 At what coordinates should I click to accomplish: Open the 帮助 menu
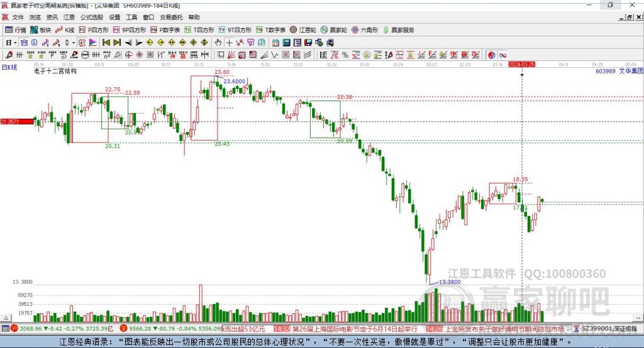(194, 17)
